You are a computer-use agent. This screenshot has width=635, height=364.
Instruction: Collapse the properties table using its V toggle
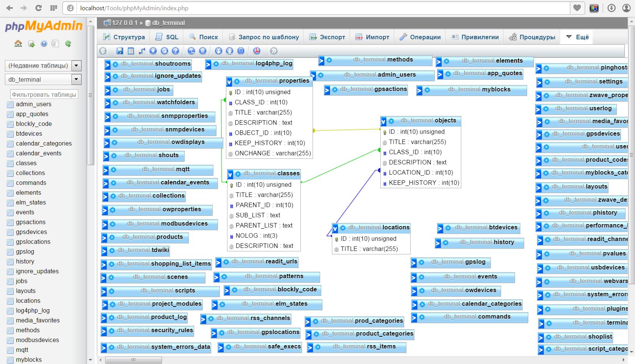(x=229, y=81)
